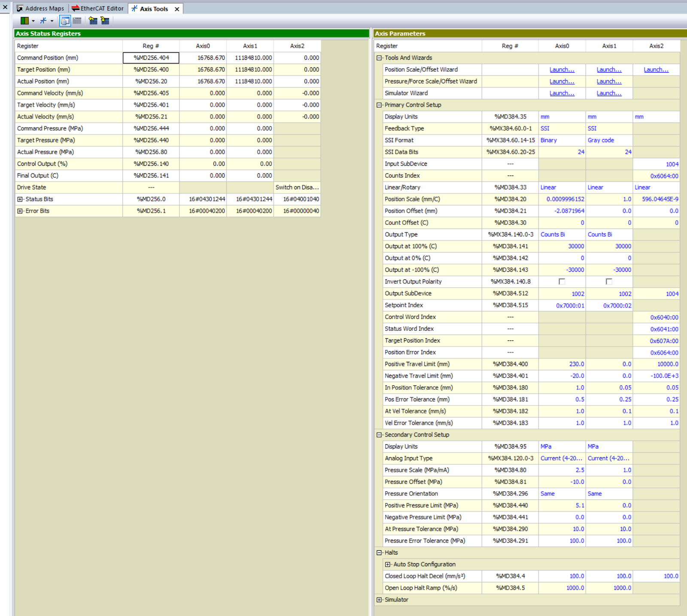Collapse the Tools And Wizards section
687x616 pixels.
(x=379, y=58)
